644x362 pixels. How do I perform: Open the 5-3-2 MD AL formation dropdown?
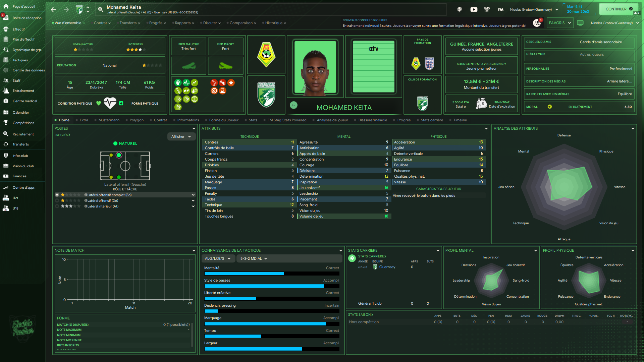(x=254, y=258)
